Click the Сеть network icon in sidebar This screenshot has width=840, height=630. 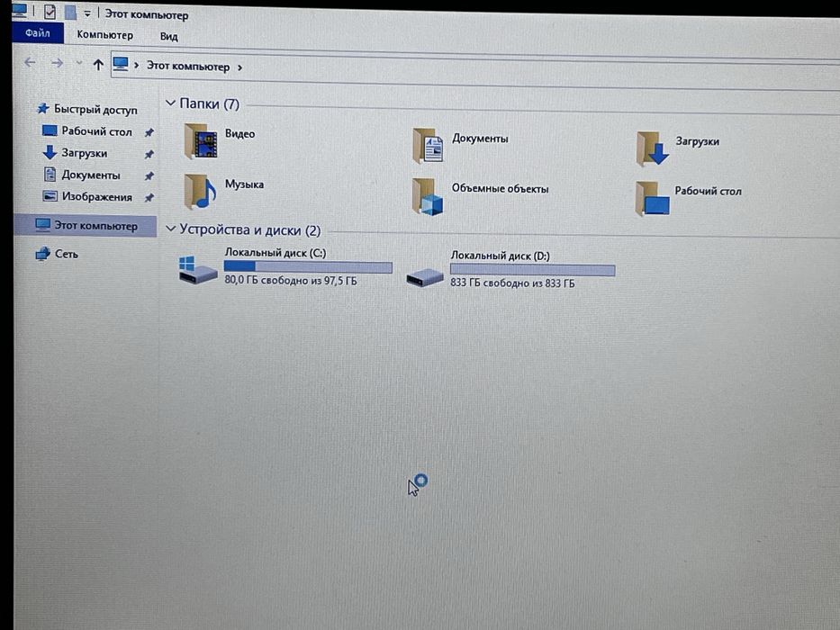[x=42, y=254]
